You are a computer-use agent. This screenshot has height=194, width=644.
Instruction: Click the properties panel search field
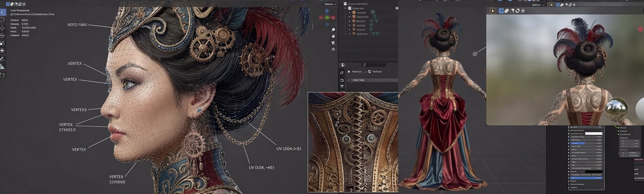[374, 65]
